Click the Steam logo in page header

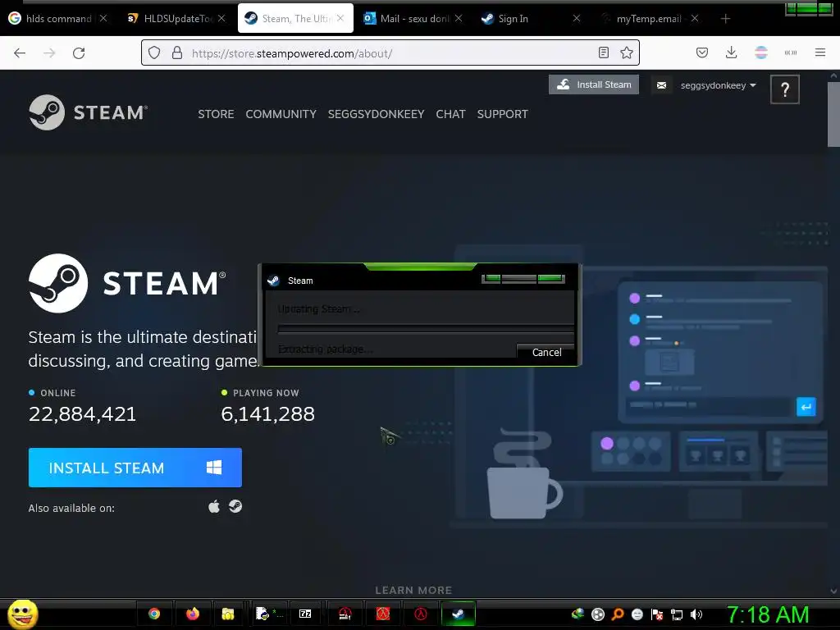click(89, 112)
